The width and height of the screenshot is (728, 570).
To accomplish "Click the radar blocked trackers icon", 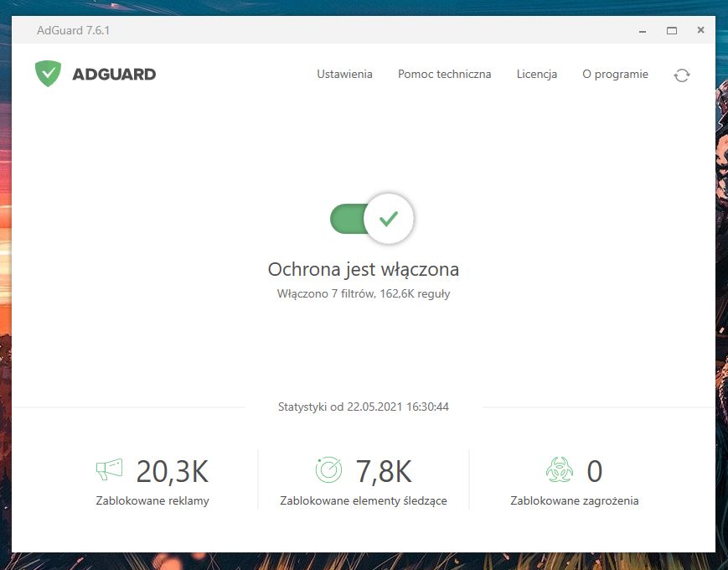I will [x=328, y=469].
